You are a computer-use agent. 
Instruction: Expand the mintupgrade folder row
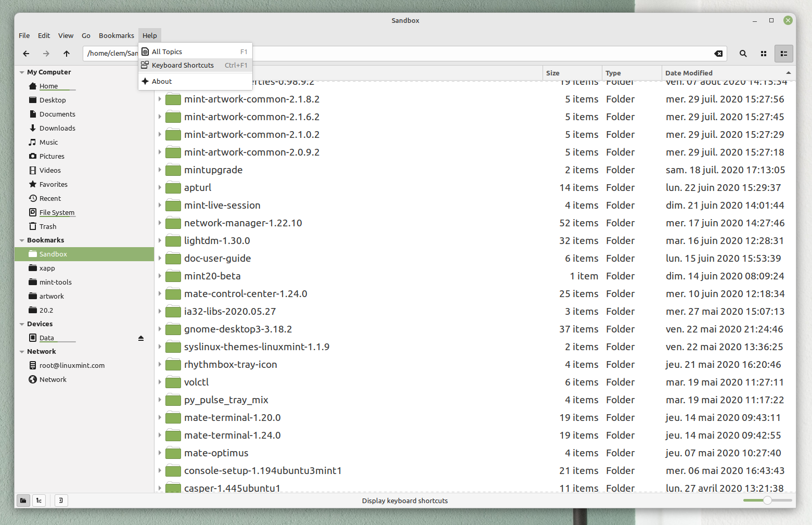click(x=160, y=170)
